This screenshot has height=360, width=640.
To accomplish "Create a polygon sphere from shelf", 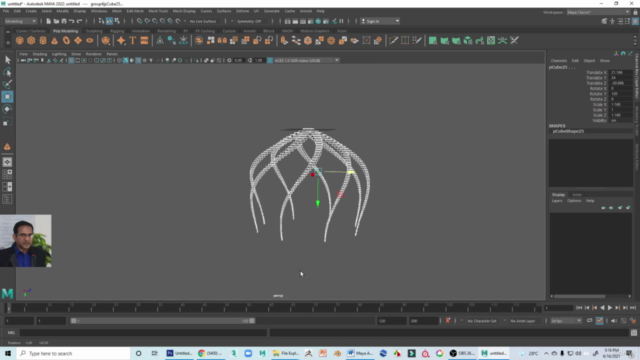I will point(20,40).
